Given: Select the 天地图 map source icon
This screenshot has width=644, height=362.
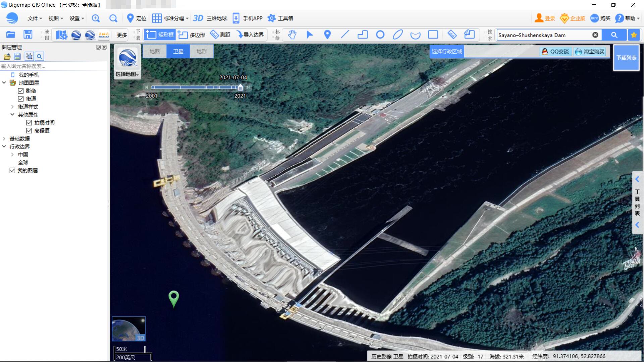Looking at the screenshot, I should click(x=104, y=35).
